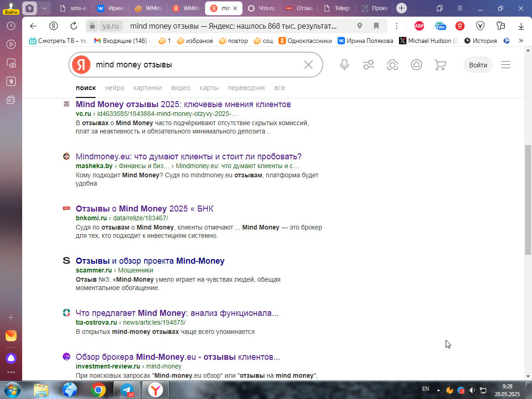Launch Alice assistant in left sidebar
Image resolution: width=532 pixels, height=399 pixels.
pos(11,358)
